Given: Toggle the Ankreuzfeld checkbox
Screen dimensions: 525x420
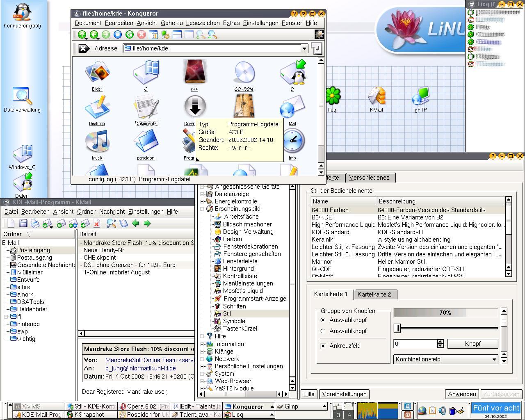Looking at the screenshot, I should [323, 346].
